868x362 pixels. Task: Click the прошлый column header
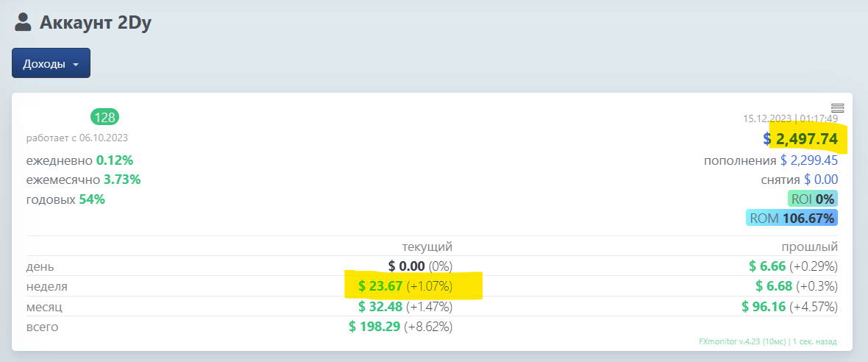[809, 247]
